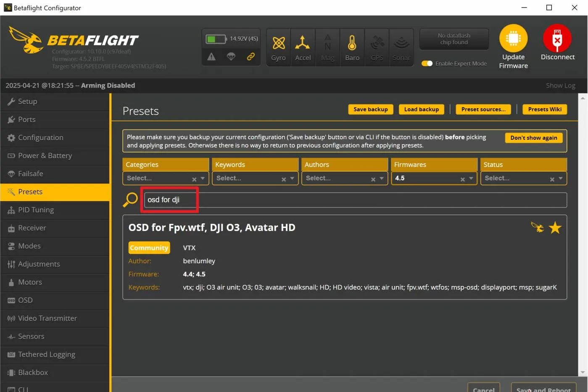Open the OSD tab
This screenshot has height=392, width=588.
click(55, 300)
